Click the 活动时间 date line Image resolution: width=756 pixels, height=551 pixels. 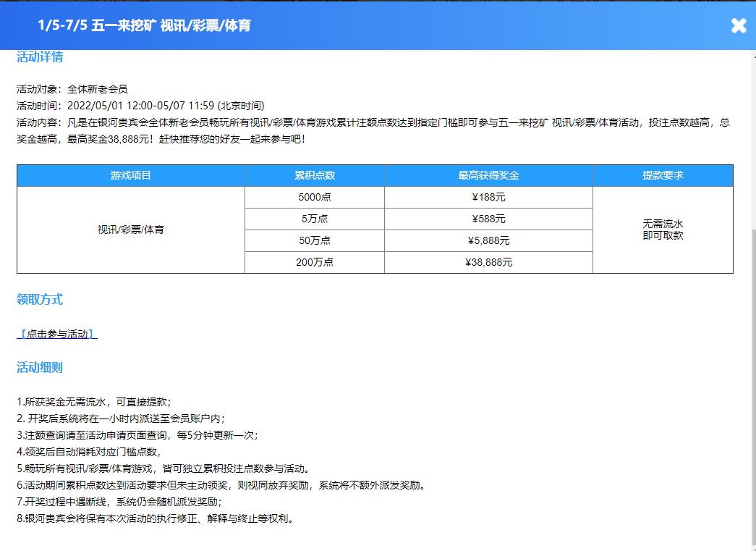pyautogui.click(x=141, y=106)
